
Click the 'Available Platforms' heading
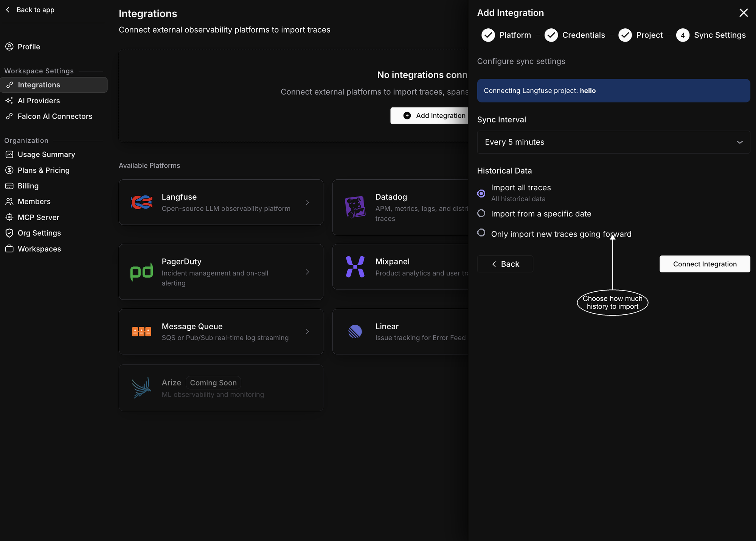tap(149, 165)
